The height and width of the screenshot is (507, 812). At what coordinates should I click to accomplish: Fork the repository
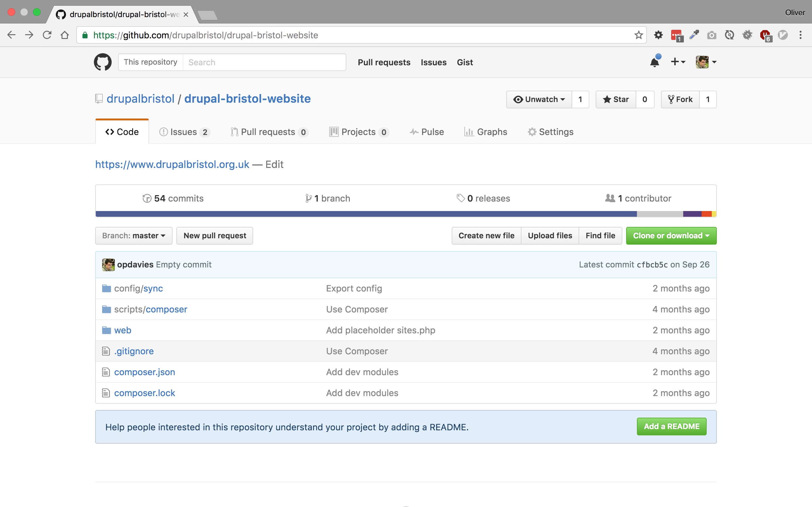pyautogui.click(x=680, y=99)
